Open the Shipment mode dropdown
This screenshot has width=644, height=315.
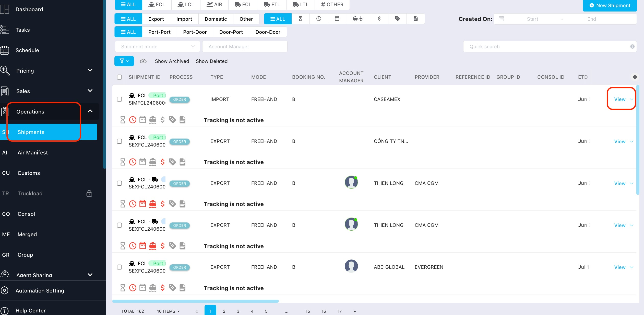click(158, 47)
